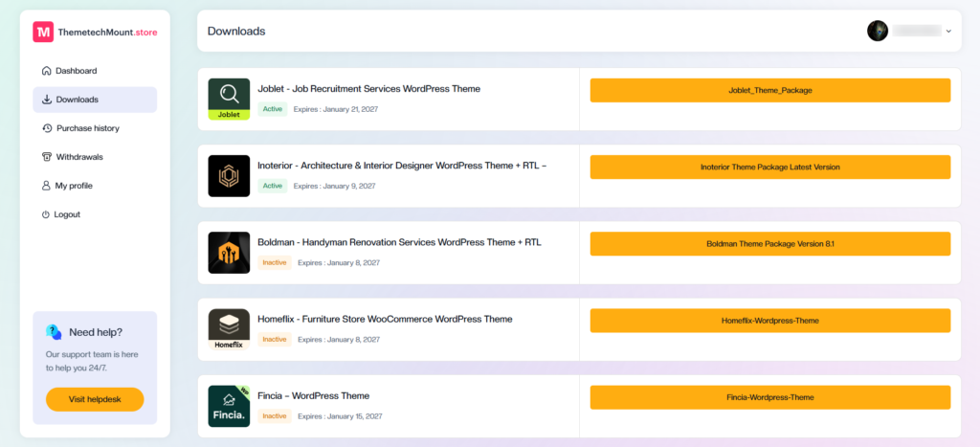Click the Need help? heading
Screen dimensions: 980x447
96,332
